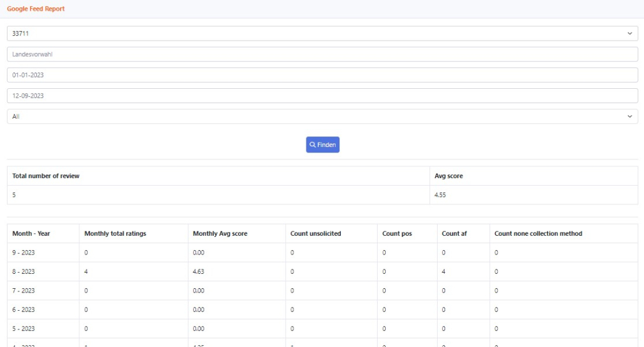Click the Google Feed Report title

click(x=36, y=9)
